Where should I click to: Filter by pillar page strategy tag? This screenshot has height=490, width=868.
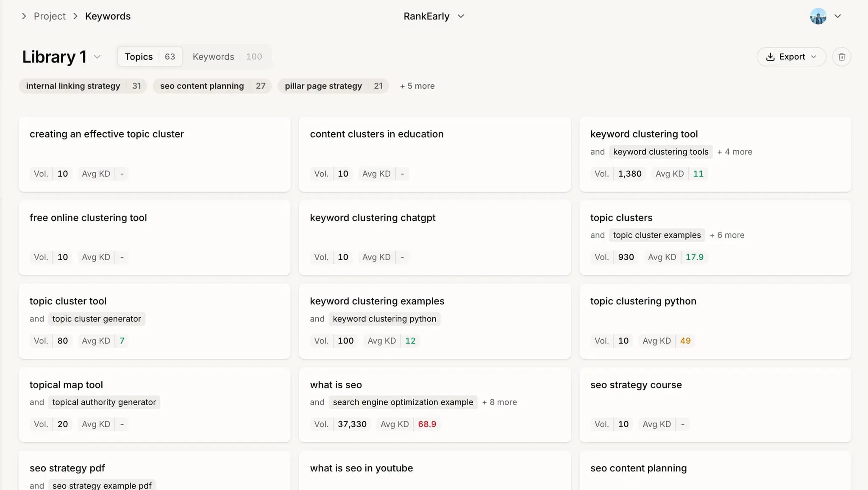333,86
